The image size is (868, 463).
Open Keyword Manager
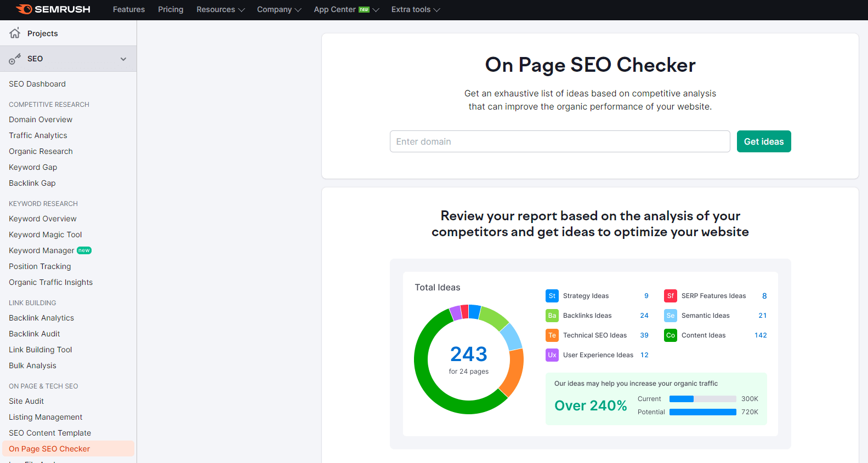tap(42, 250)
